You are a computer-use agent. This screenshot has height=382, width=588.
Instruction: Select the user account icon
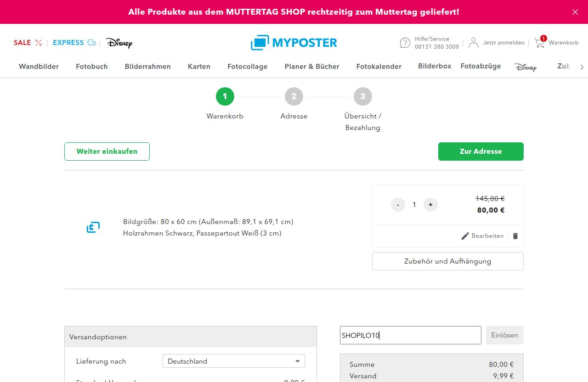(x=474, y=43)
